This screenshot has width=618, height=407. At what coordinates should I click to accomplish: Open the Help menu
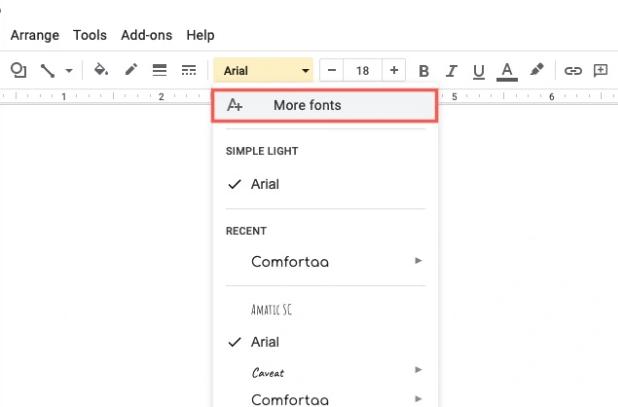tap(200, 35)
